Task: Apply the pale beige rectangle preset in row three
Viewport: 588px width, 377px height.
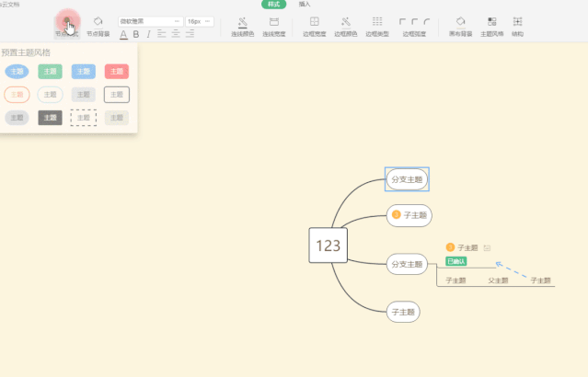Action: tap(117, 118)
